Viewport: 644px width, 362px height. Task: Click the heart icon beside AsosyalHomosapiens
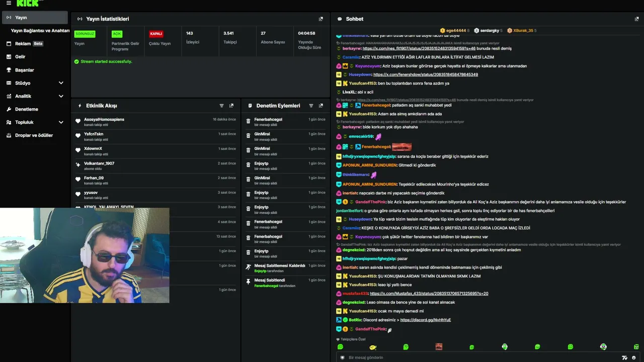tap(78, 121)
